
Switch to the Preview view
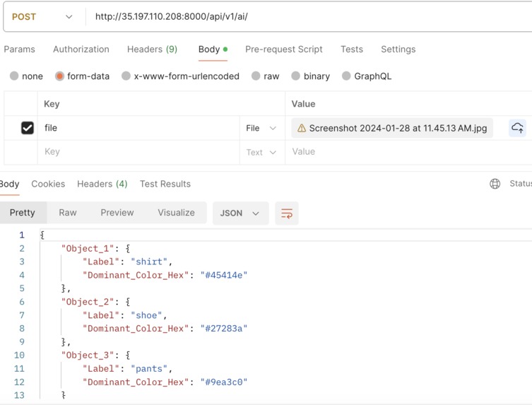117,213
